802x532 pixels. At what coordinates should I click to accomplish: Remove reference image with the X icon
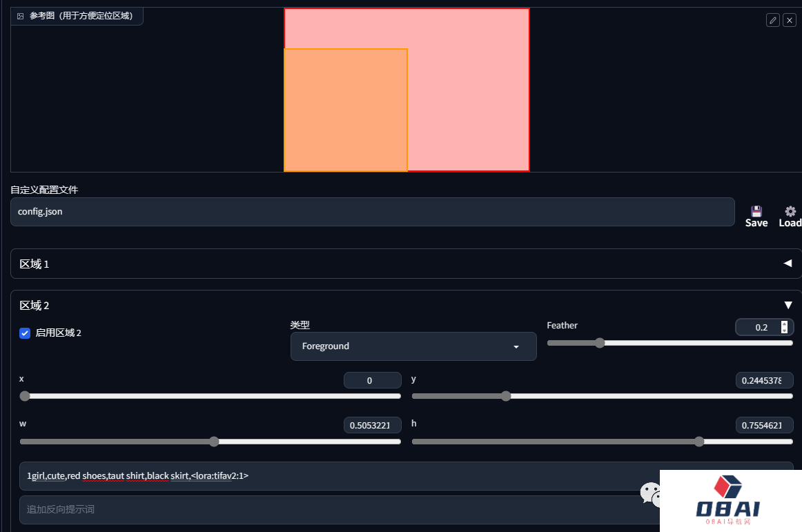pos(789,20)
